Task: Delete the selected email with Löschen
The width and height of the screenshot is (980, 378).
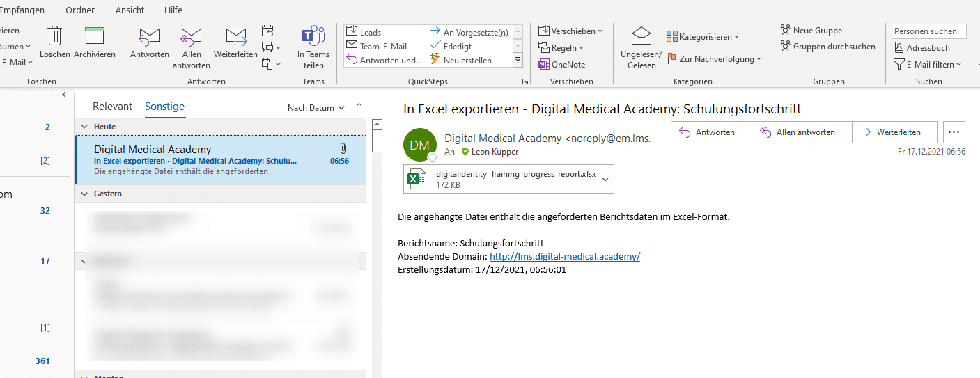Action: coord(54,42)
